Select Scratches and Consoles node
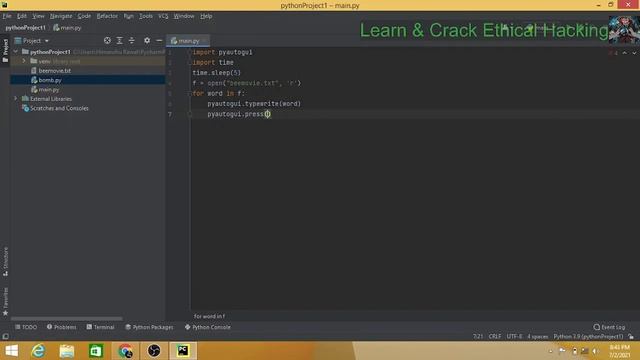Image resolution: width=640 pixels, height=360 pixels. click(x=59, y=108)
